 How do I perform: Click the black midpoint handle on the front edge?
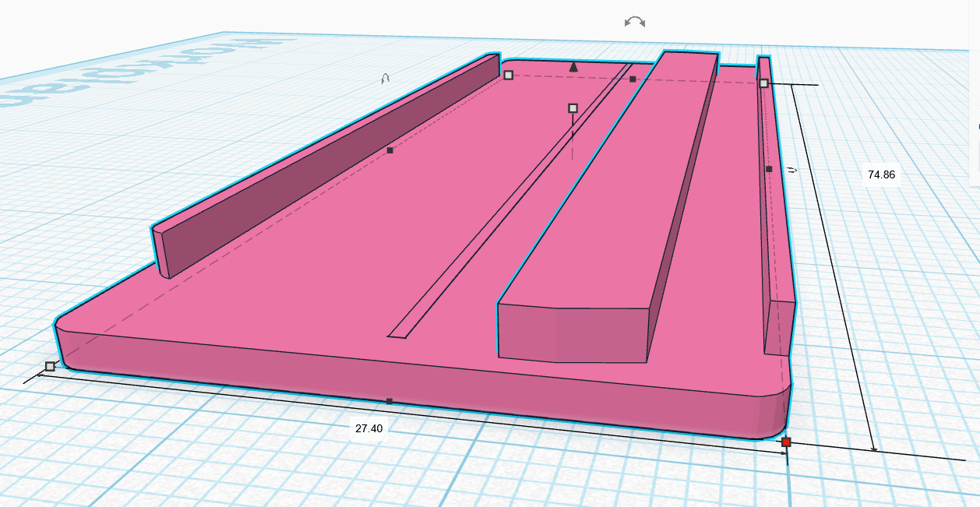(x=390, y=401)
